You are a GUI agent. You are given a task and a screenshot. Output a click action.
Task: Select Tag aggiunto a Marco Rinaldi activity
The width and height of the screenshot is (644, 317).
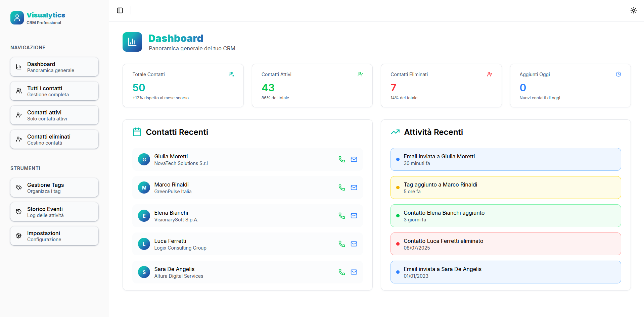tap(505, 188)
